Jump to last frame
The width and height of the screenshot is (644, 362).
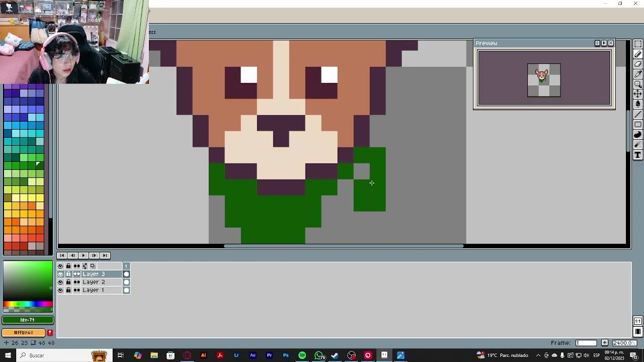coord(105,255)
